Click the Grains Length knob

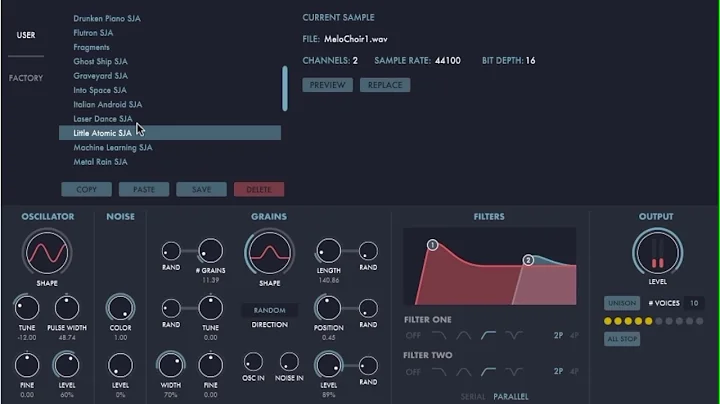coord(328,251)
